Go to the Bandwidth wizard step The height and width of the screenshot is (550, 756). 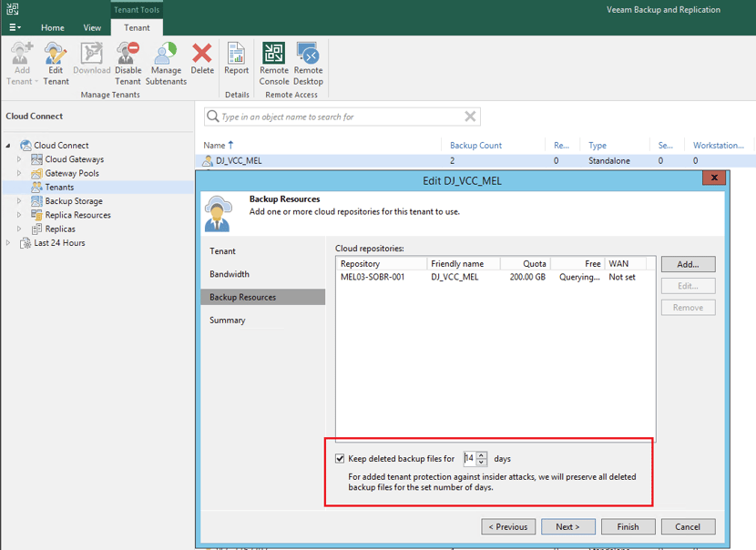pos(230,274)
